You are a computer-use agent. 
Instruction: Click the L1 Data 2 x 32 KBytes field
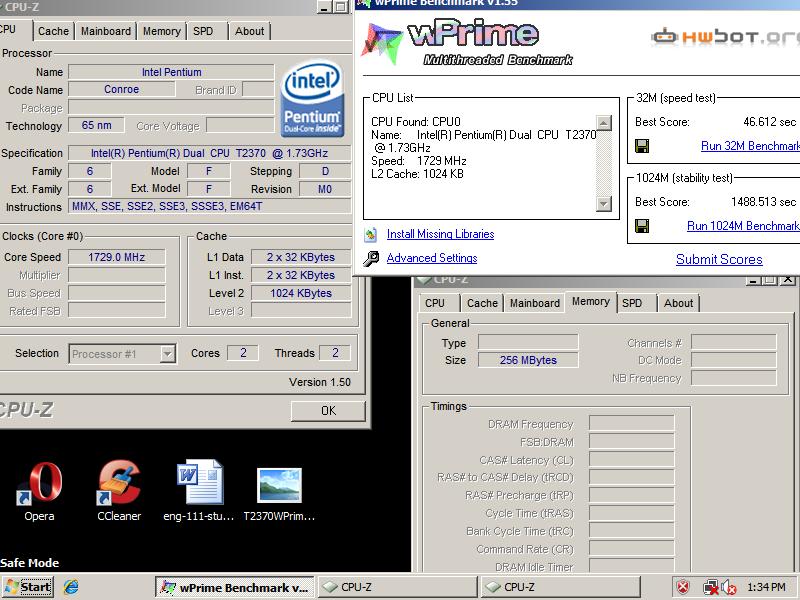click(301, 257)
